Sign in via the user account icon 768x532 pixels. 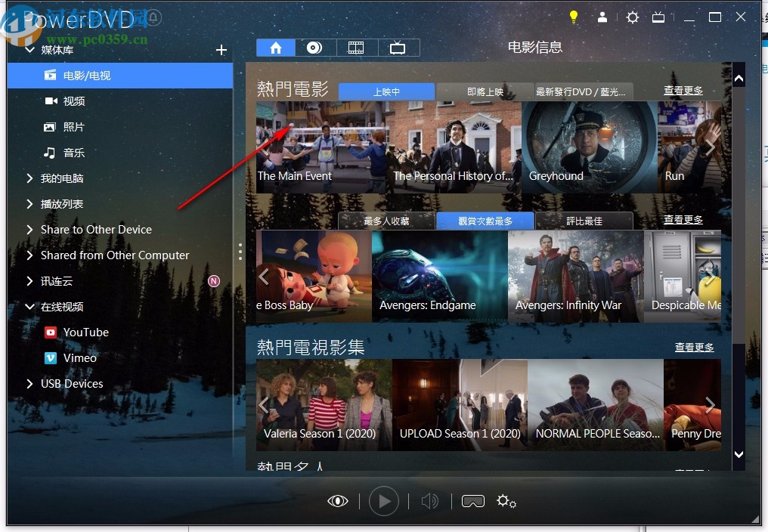[x=602, y=17]
